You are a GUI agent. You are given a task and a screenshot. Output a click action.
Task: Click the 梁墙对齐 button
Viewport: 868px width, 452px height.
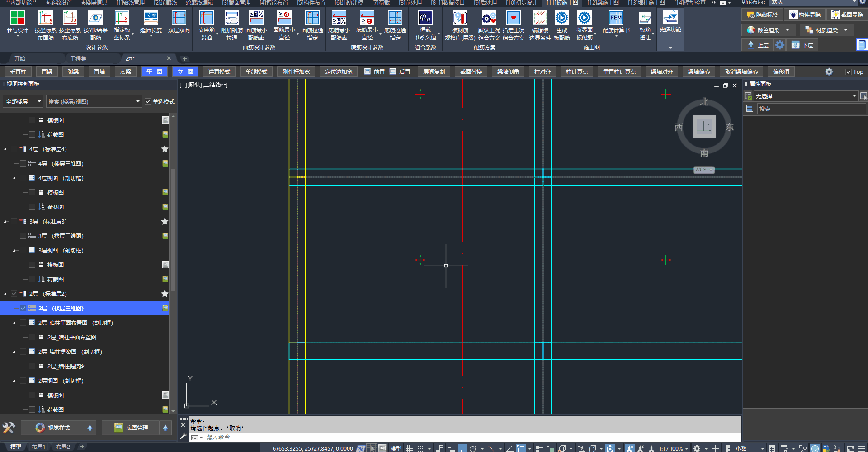tap(661, 72)
